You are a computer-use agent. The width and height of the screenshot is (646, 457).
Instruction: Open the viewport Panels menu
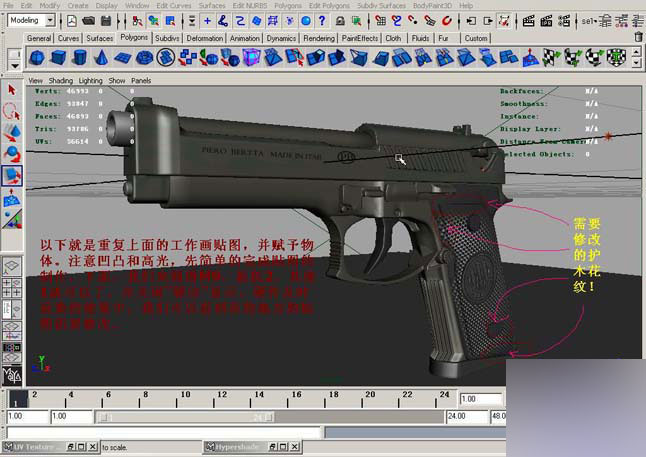[141, 80]
